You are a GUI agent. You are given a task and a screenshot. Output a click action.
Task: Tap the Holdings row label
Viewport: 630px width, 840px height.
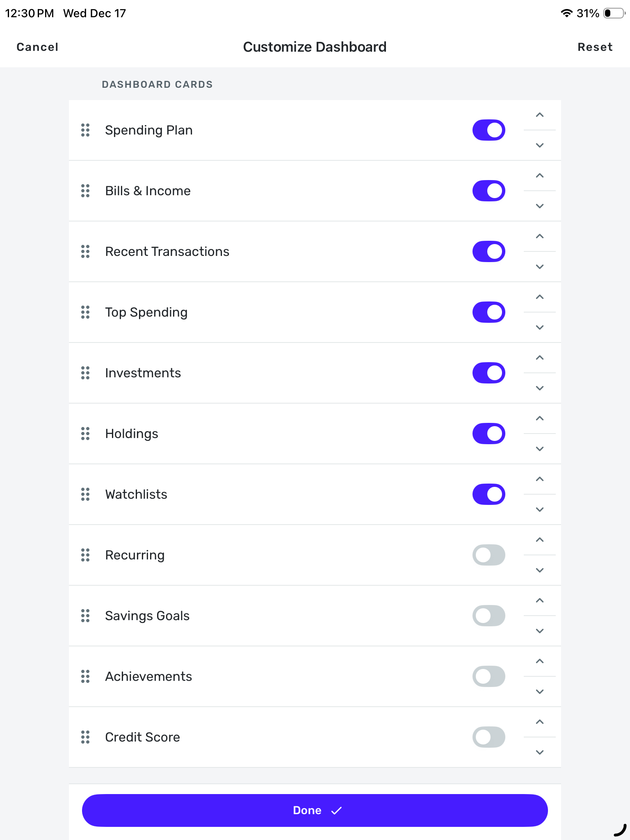tap(132, 434)
